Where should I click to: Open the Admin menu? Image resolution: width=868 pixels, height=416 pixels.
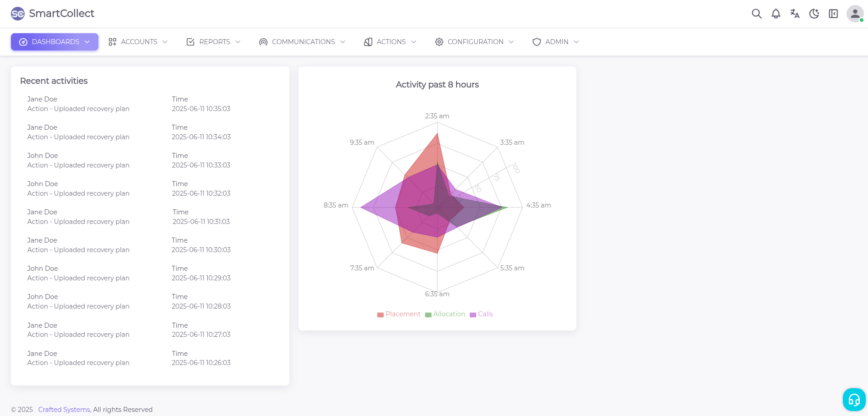(x=556, y=42)
